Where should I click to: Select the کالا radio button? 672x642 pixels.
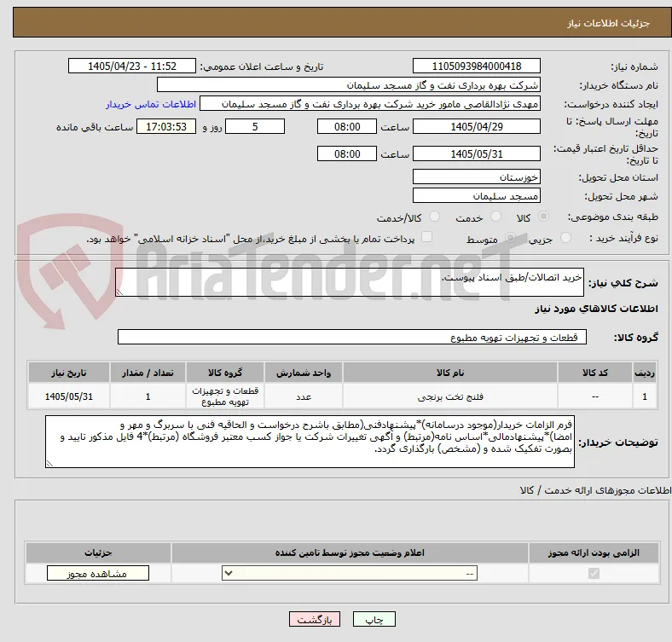[x=543, y=217]
